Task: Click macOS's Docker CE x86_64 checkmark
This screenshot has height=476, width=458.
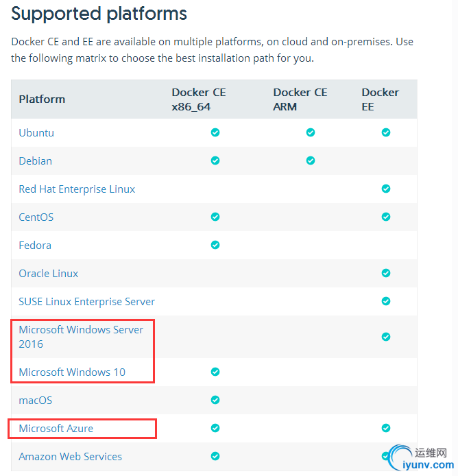Action: click(215, 400)
